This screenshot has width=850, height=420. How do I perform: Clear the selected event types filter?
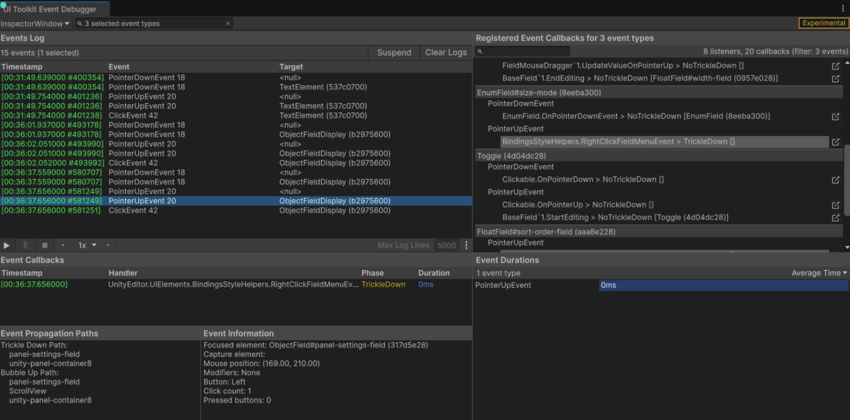(x=228, y=23)
